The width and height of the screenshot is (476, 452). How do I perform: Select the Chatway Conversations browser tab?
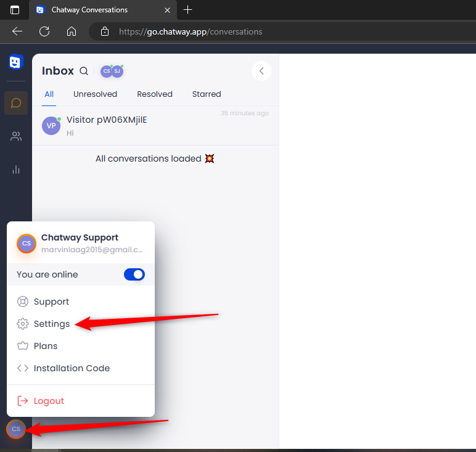(x=103, y=10)
